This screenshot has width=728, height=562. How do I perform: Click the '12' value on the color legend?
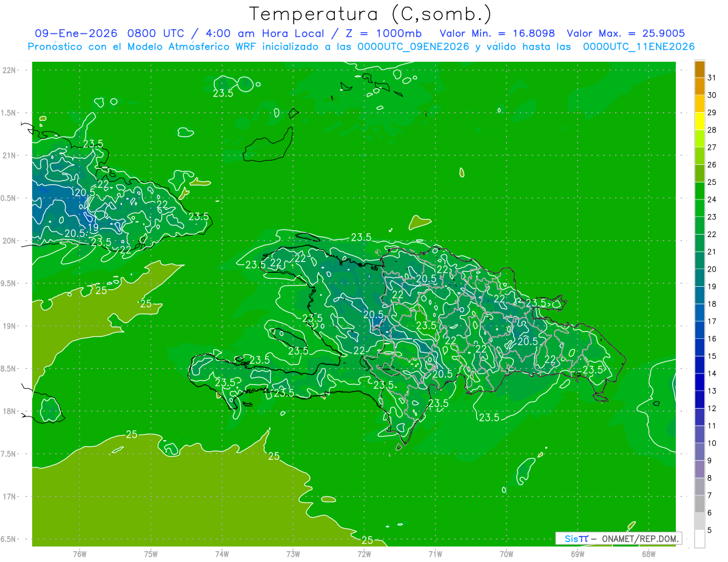pyautogui.click(x=712, y=409)
